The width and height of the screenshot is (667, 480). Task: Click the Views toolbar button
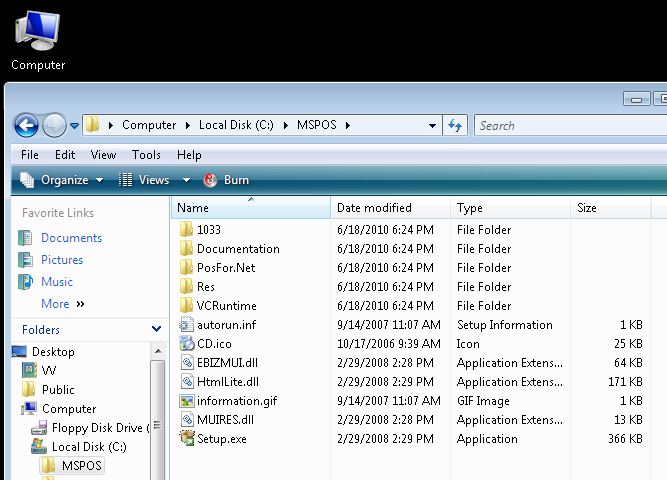[x=144, y=180]
